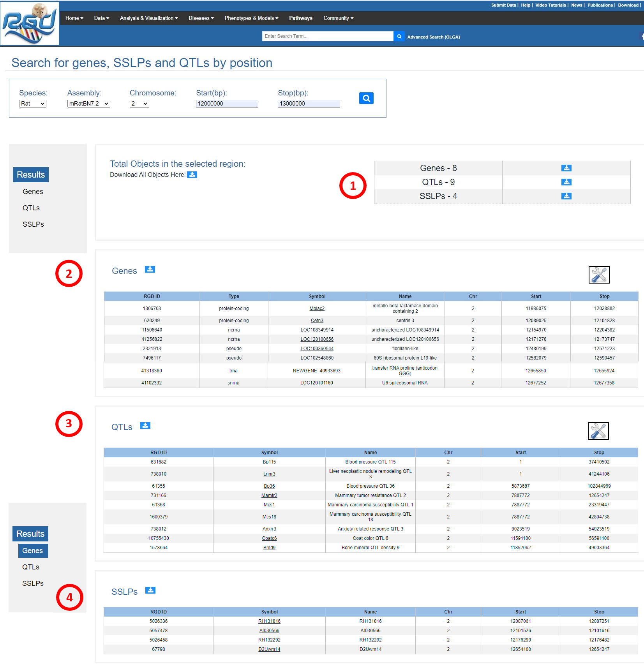Open the Mblac2 gene link
The width and height of the screenshot is (644, 668).
pyautogui.click(x=317, y=308)
